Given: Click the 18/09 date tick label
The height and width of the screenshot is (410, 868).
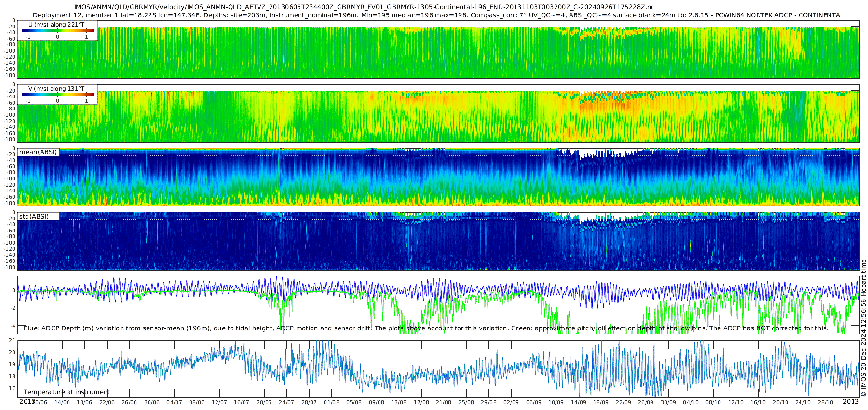Looking at the screenshot, I should [601, 402].
